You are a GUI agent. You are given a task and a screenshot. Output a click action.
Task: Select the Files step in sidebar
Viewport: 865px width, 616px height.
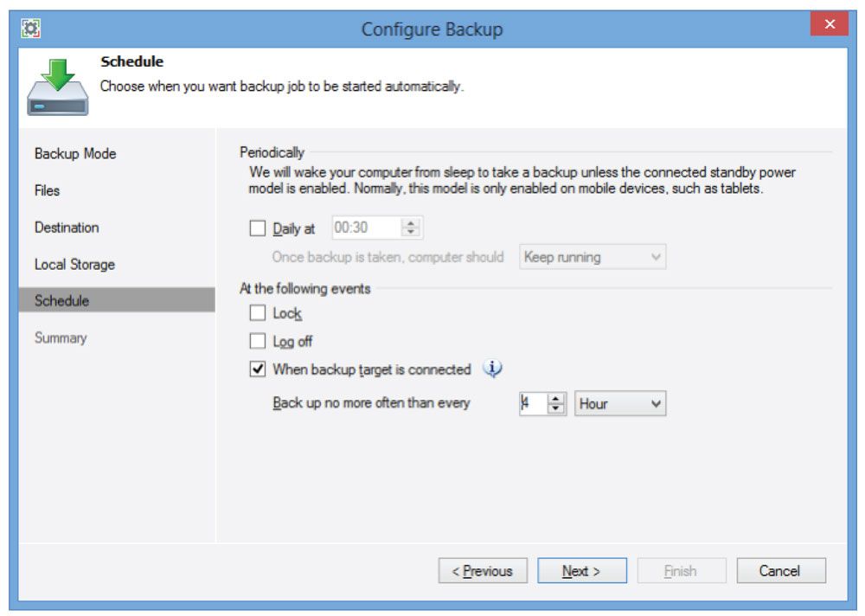48,190
